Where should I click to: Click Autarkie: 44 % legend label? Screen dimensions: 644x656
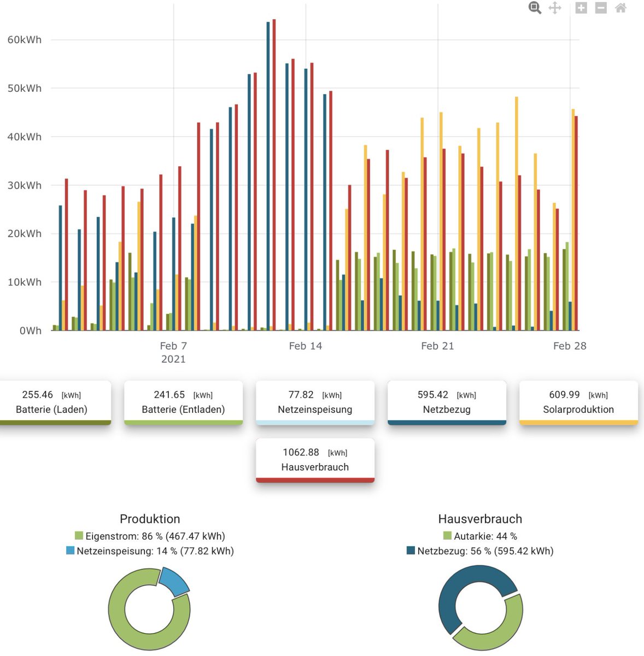[485, 536]
